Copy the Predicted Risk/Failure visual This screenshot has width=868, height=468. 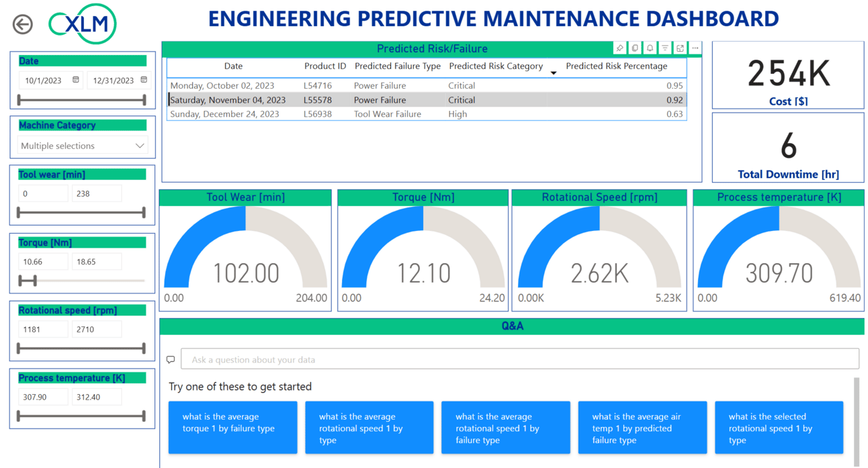click(x=635, y=48)
